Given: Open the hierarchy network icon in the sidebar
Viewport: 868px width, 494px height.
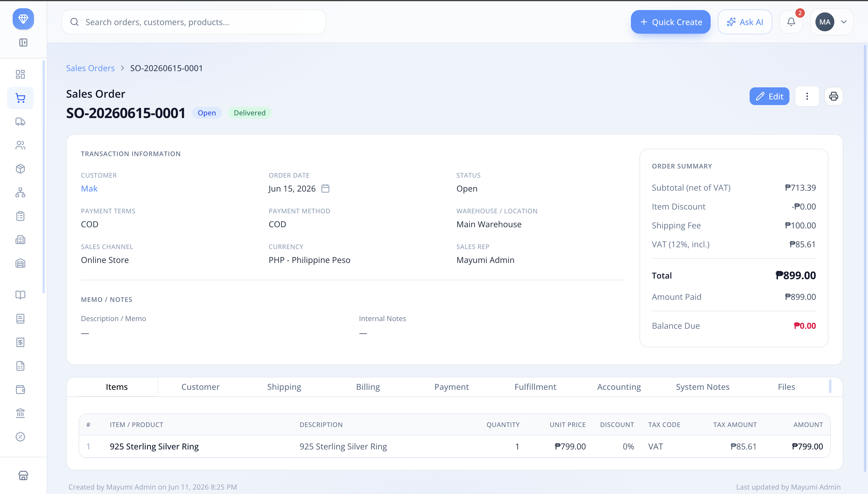Looking at the screenshot, I should click(20, 192).
